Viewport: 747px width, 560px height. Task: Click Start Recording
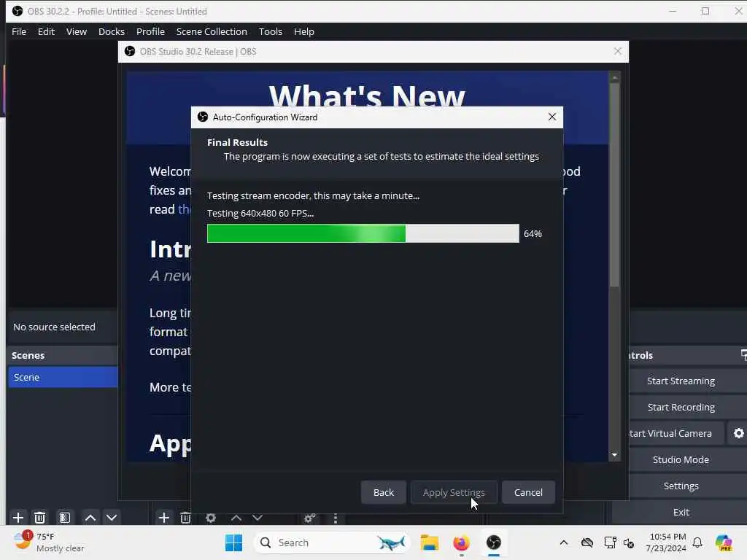pyautogui.click(x=681, y=407)
